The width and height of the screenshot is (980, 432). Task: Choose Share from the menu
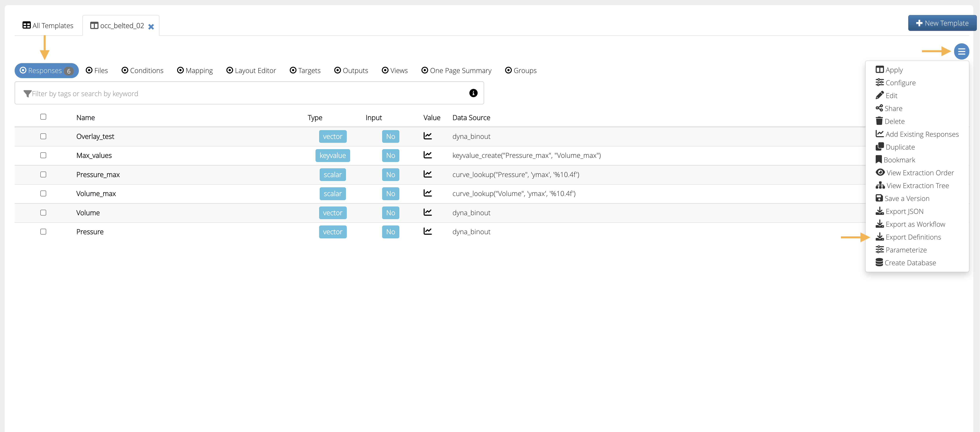coord(889,109)
